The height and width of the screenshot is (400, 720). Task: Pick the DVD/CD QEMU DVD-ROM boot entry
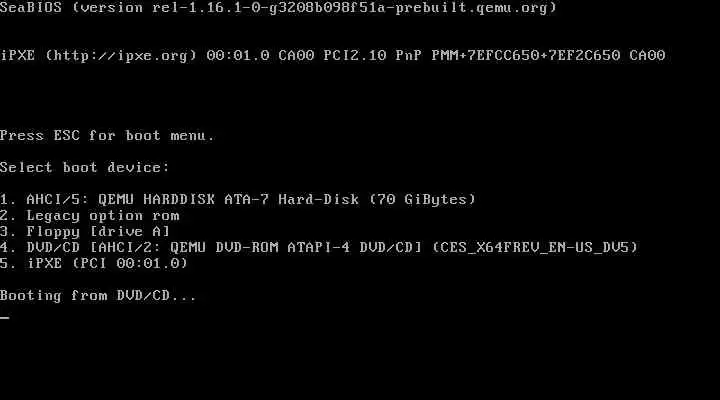(x=319, y=248)
